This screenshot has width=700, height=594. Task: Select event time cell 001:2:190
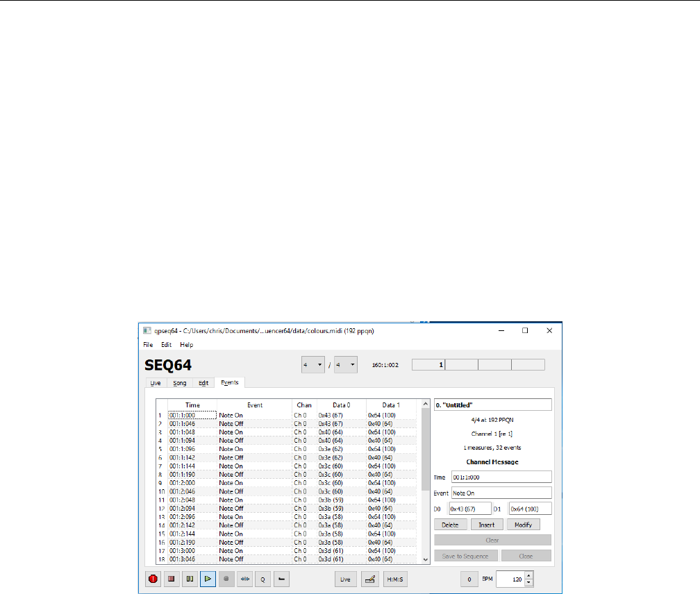[x=192, y=542]
